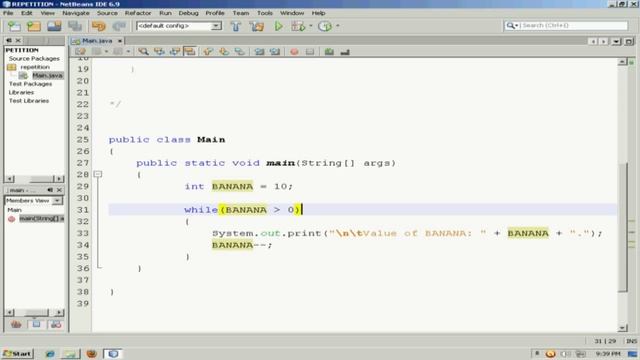Select Source Packages in project tree
This screenshot has height=360, width=640.
point(34,58)
